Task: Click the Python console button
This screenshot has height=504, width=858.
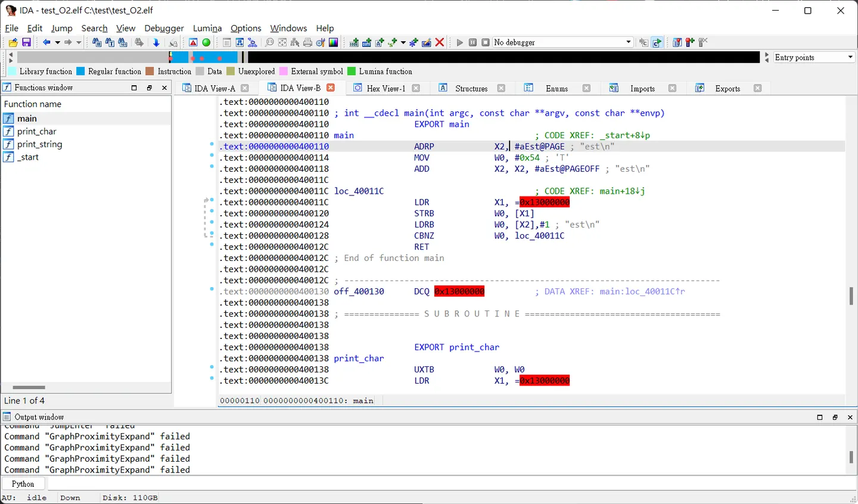Action: click(x=23, y=484)
